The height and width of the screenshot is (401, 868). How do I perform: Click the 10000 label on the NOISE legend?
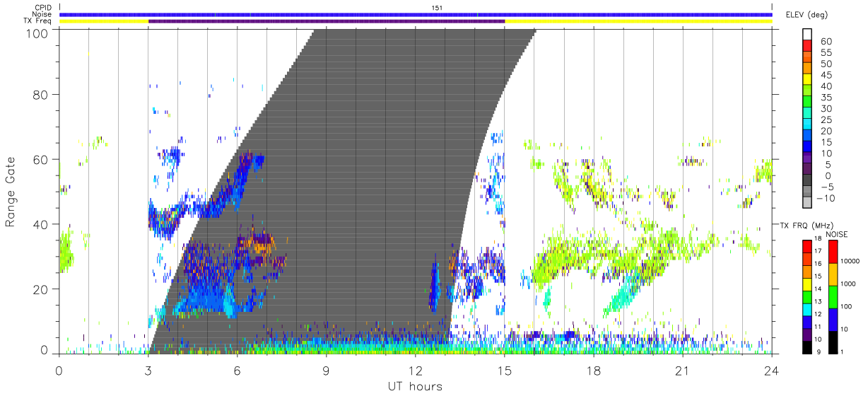(850, 262)
